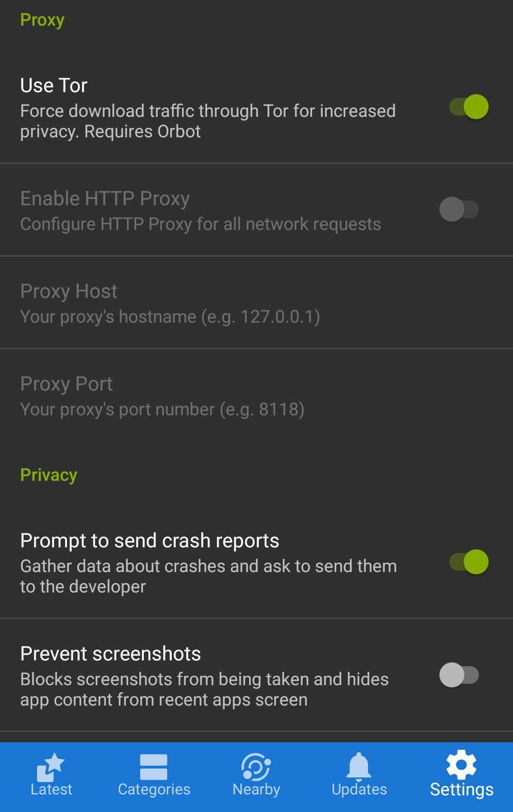Open the Proxy Port setting

(190, 395)
